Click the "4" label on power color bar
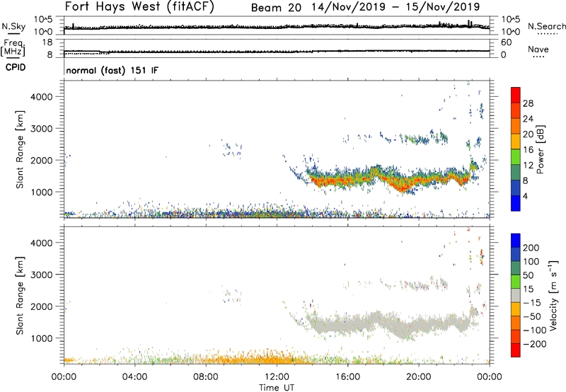 coord(525,196)
